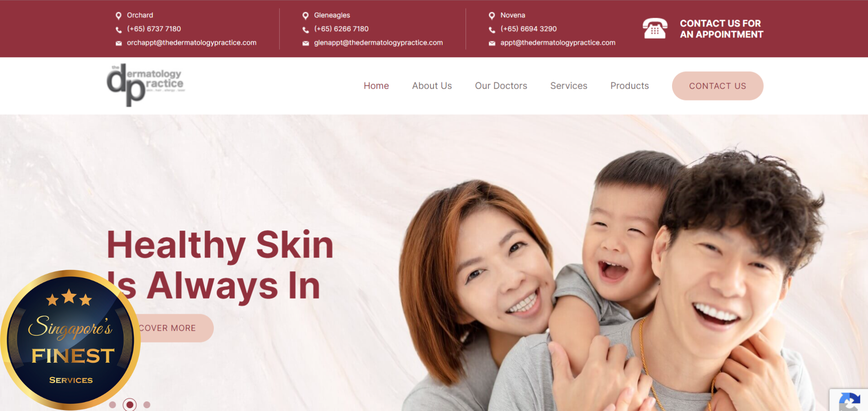Viewport: 868px width, 411px height.
Task: Click the Orchard location pin icon
Action: (x=118, y=16)
